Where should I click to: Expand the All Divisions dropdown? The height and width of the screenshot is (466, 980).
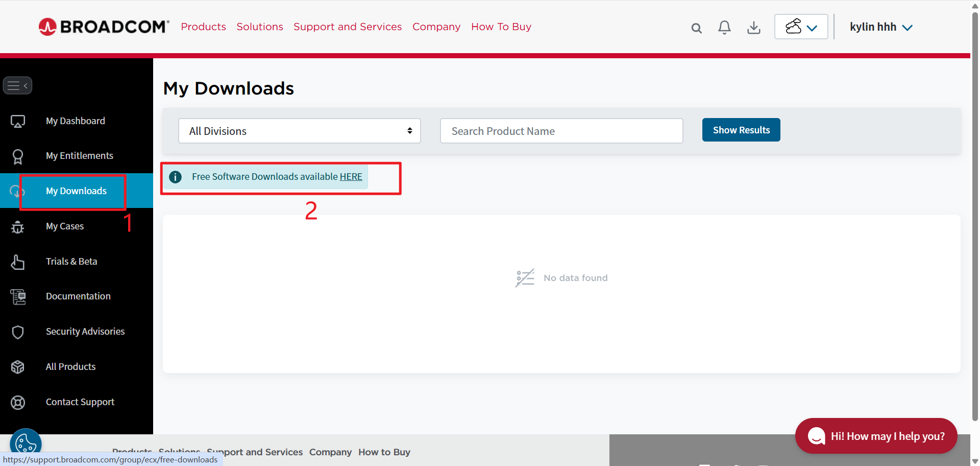click(300, 131)
